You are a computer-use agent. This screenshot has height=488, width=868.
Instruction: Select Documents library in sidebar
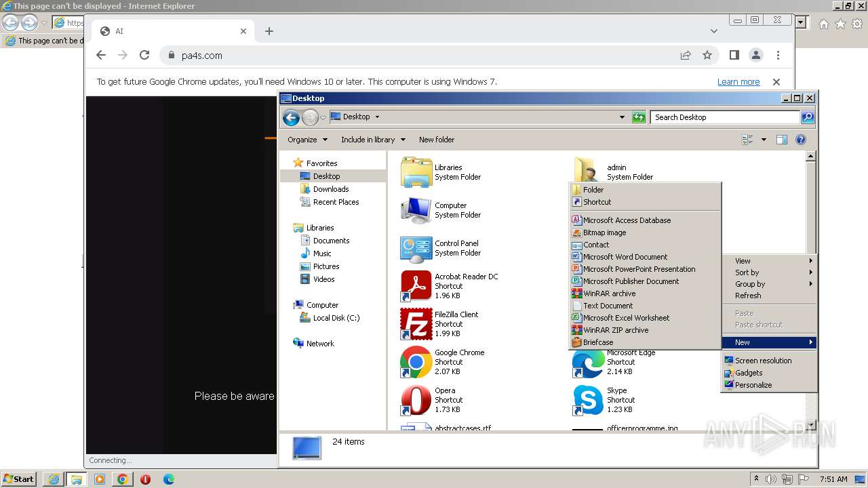click(x=331, y=241)
